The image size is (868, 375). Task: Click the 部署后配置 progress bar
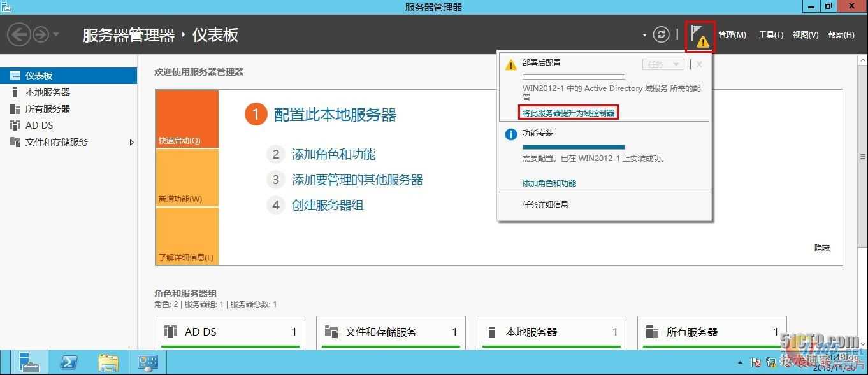click(x=574, y=76)
